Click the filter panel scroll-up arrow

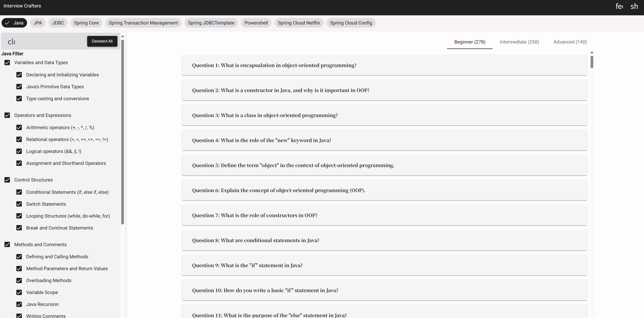click(x=123, y=36)
